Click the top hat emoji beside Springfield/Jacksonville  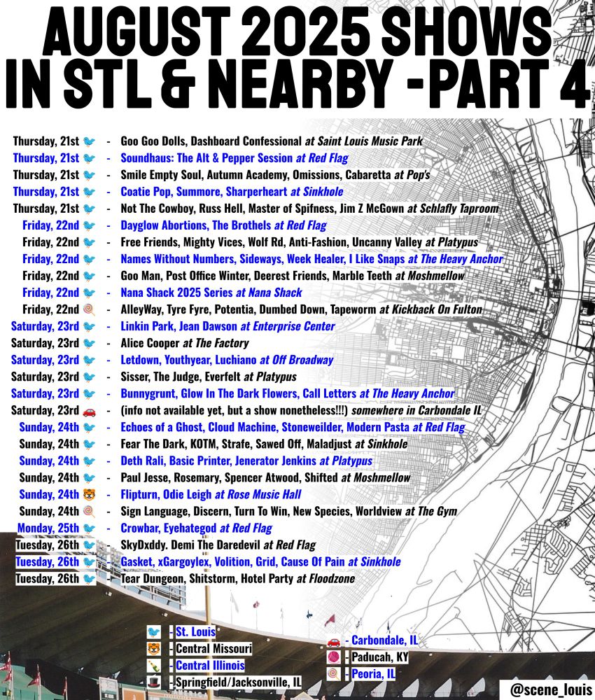[154, 682]
